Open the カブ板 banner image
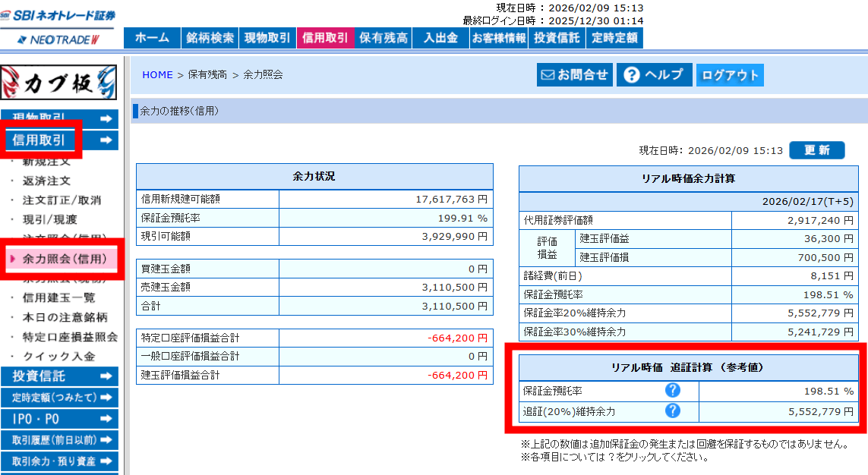 coord(59,82)
